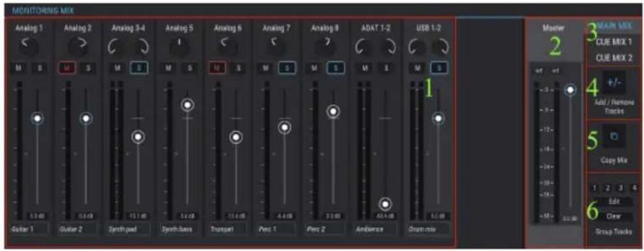The height and width of the screenshot is (251, 644).
Task: Mute the ADAT 1-2 channel
Action: point(365,68)
